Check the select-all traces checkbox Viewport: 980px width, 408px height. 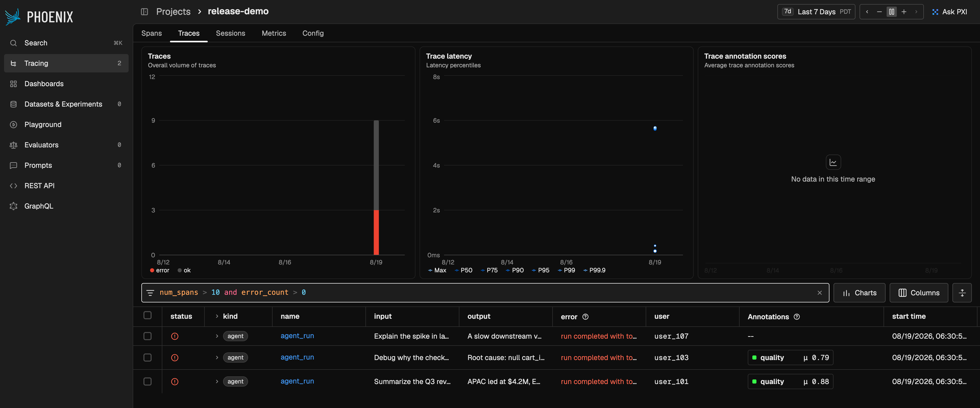(x=147, y=315)
